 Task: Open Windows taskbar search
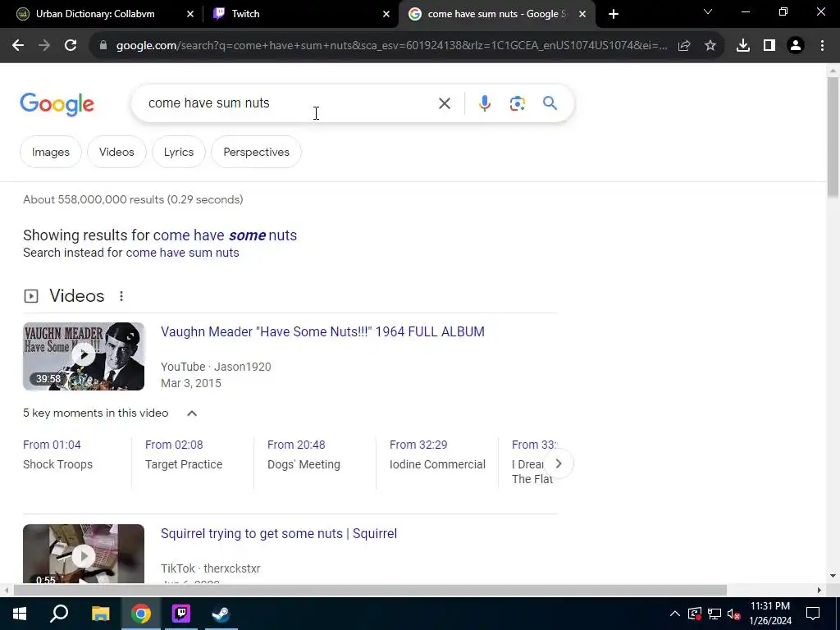tap(59, 614)
